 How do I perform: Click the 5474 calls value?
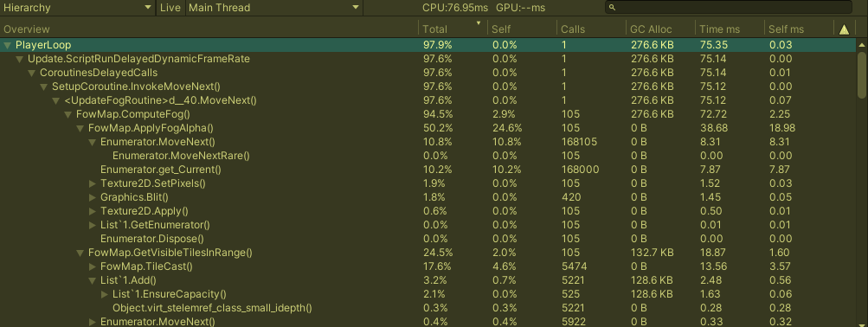pos(574,266)
